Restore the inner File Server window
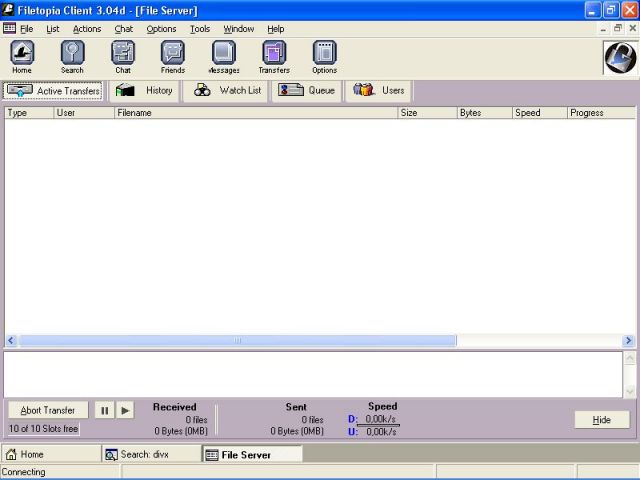The height and width of the screenshot is (480, 640). pos(618,28)
